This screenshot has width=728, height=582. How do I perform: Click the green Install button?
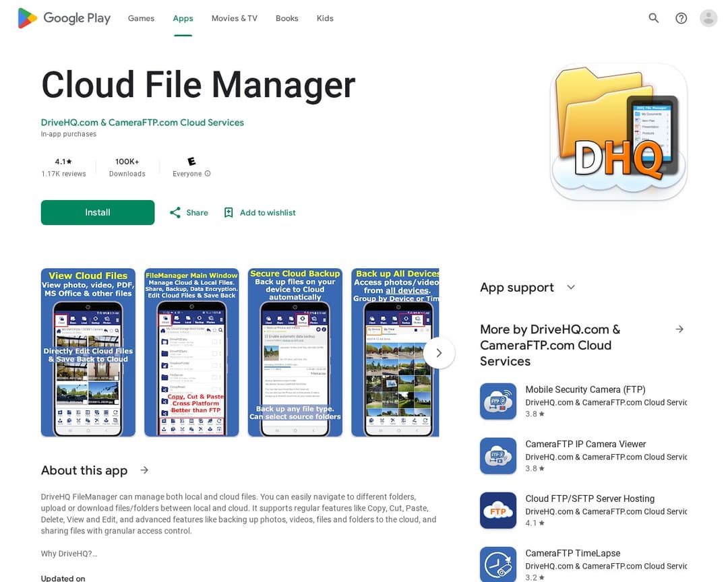tap(98, 213)
